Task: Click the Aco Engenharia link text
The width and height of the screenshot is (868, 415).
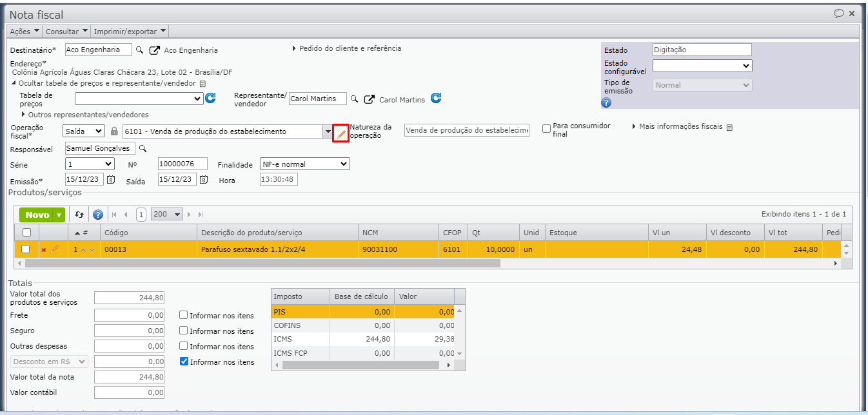Action: point(191,50)
